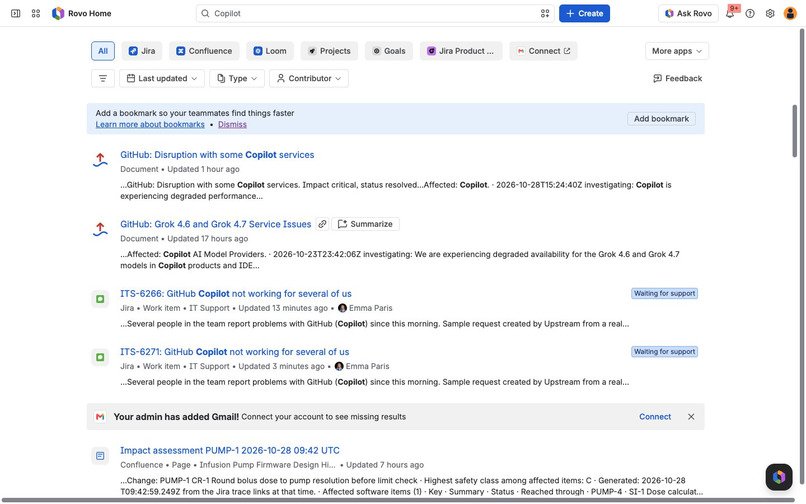Open Impact assessment PUMP-1 page

[230, 451]
